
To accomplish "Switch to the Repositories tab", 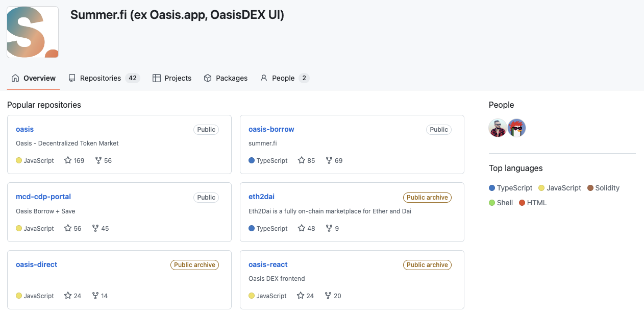I will [x=104, y=78].
